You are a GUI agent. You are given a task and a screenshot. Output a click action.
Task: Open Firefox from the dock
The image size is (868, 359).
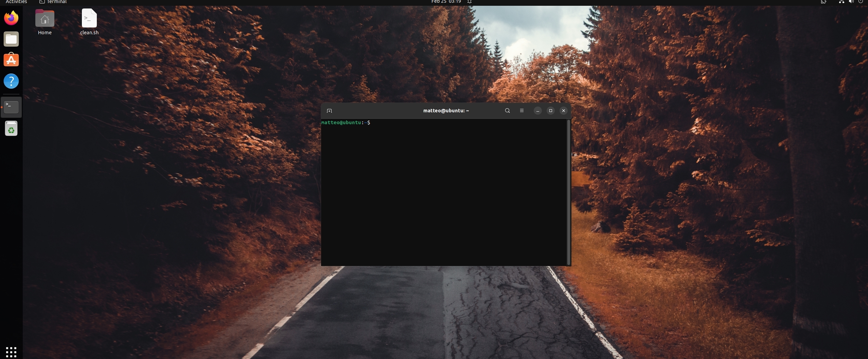pos(11,18)
